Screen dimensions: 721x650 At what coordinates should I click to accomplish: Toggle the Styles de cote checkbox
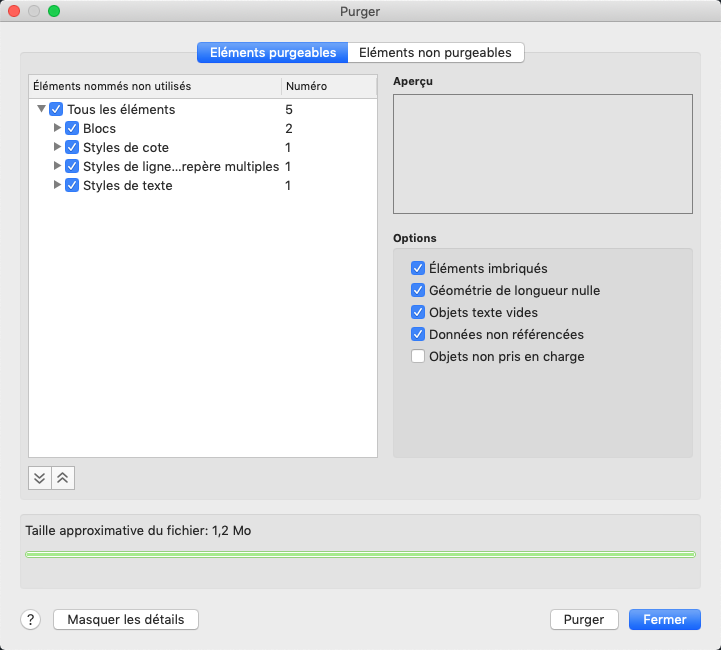tap(72, 147)
